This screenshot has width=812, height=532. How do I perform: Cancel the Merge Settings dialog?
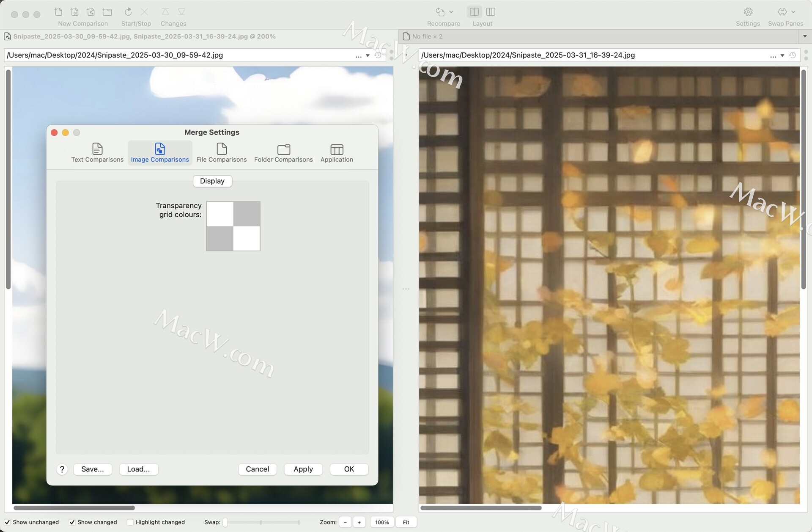pyautogui.click(x=258, y=469)
